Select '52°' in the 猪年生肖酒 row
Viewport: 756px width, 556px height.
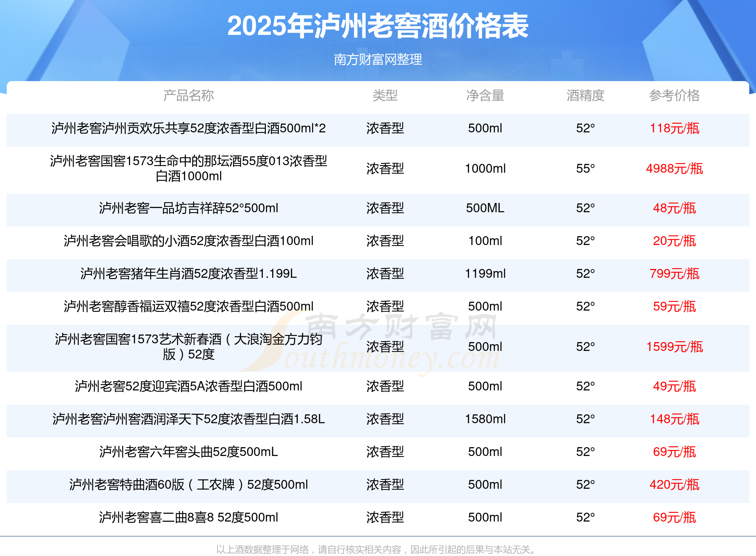[x=585, y=274]
